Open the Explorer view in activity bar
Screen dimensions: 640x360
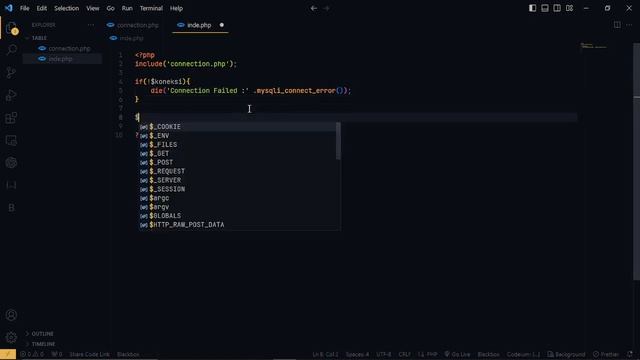[11, 28]
